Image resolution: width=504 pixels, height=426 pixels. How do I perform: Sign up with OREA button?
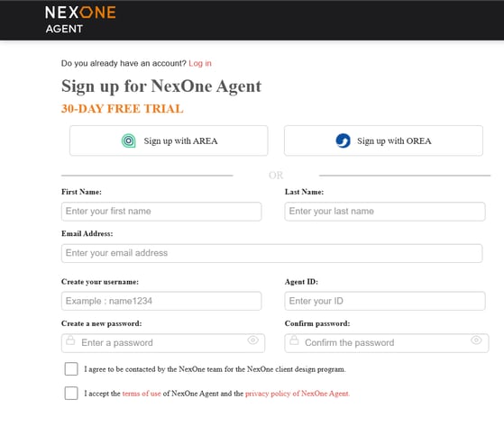(x=383, y=140)
